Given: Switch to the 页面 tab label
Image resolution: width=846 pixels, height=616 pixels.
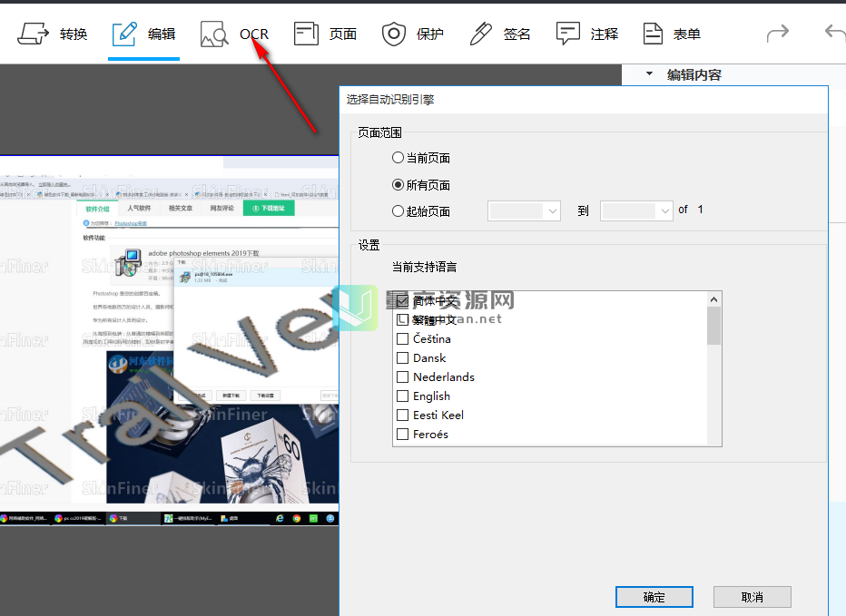Looking at the screenshot, I should click(343, 34).
